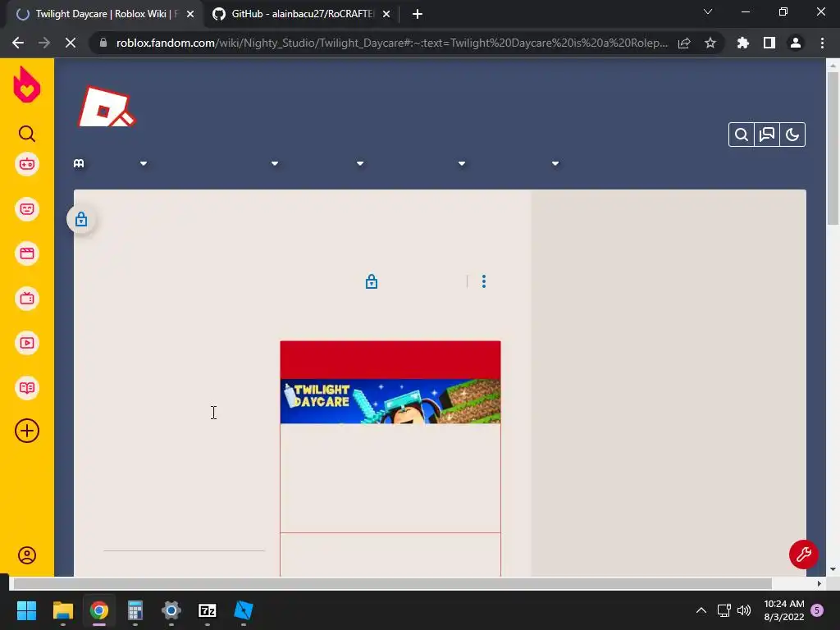Screen dimensions: 840x630
Task: Open the Fandom sidebar search icon
Action: 27,134
